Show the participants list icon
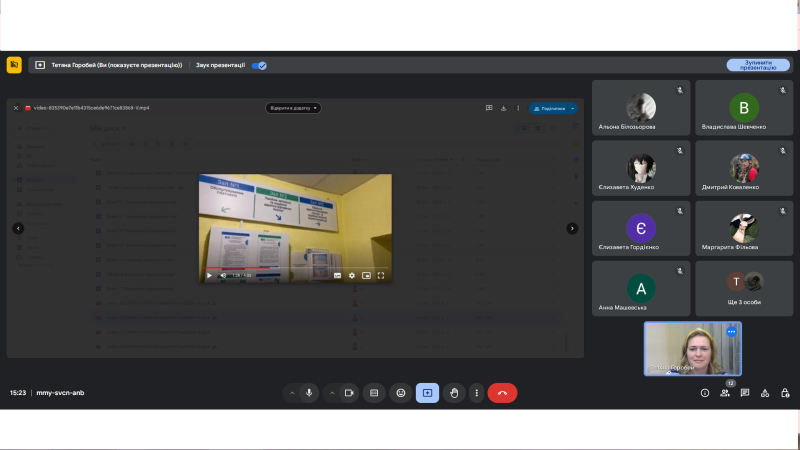800x450 pixels. [x=725, y=393]
